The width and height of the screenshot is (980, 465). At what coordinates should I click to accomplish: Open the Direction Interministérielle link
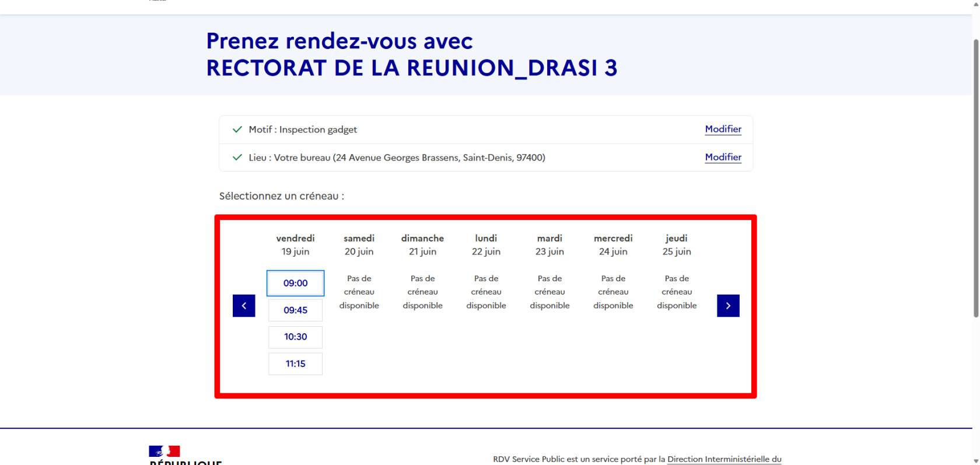click(724, 459)
